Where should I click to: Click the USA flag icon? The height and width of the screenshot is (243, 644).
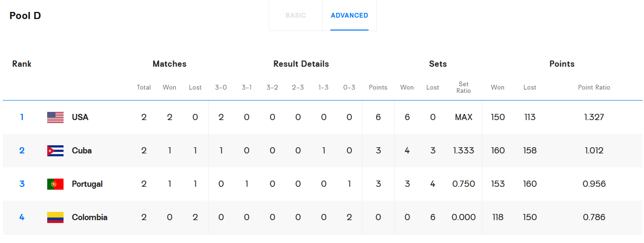55,117
